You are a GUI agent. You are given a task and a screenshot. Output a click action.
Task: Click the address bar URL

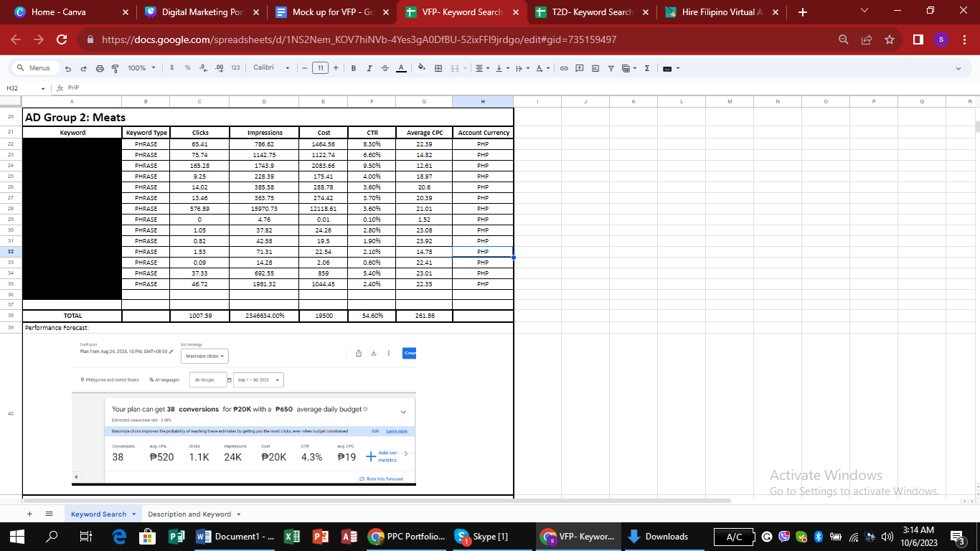[359, 39]
